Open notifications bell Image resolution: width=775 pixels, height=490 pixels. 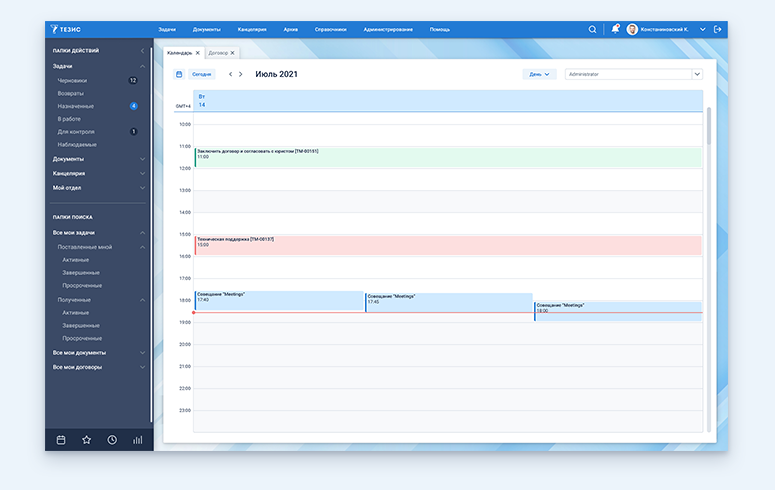(x=615, y=30)
